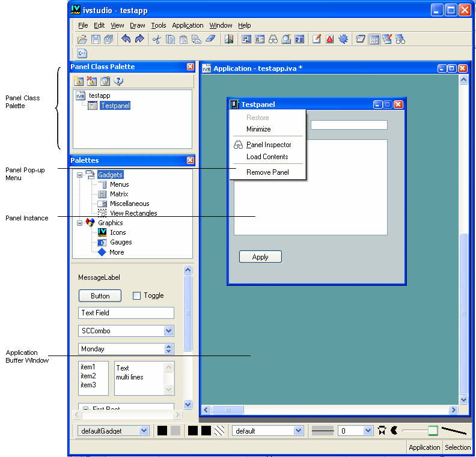Click the Open folder toolbar icon

point(82,40)
